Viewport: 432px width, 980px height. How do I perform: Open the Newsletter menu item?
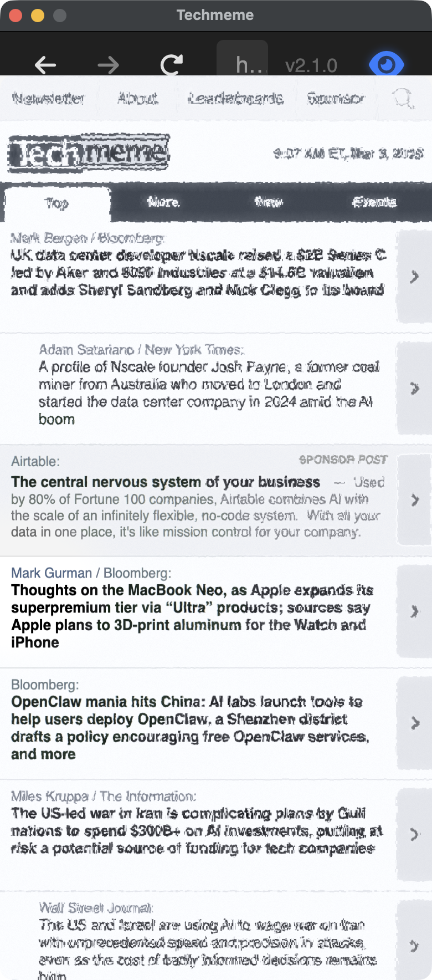pos(48,99)
